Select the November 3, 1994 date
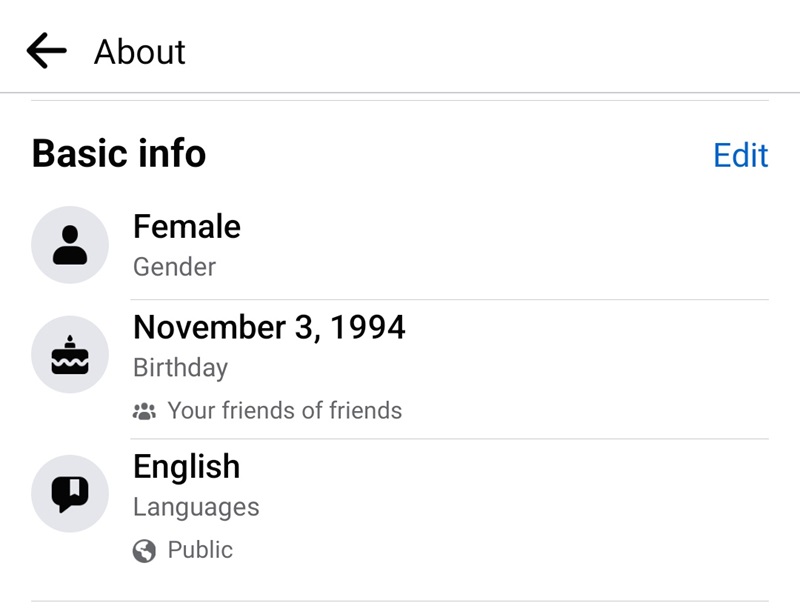 pyautogui.click(x=269, y=327)
